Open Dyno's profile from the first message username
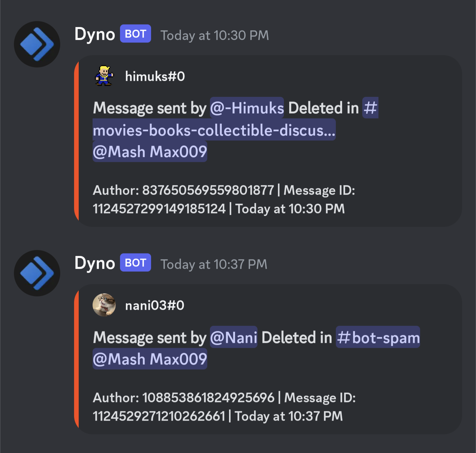This screenshot has width=476, height=453. [95, 34]
